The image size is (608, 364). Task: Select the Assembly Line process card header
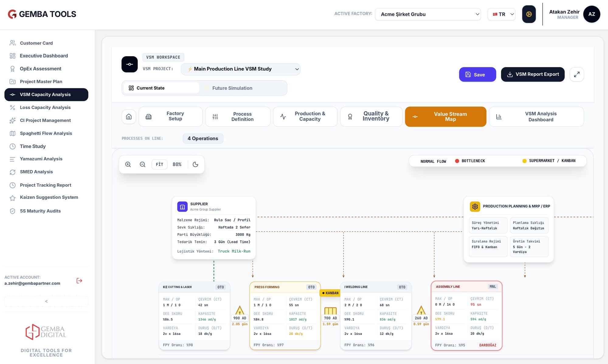click(466, 287)
